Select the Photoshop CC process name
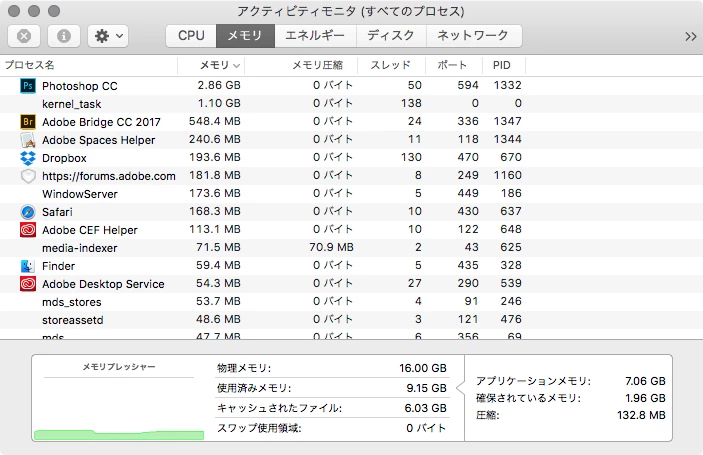703x455 pixels. point(80,86)
